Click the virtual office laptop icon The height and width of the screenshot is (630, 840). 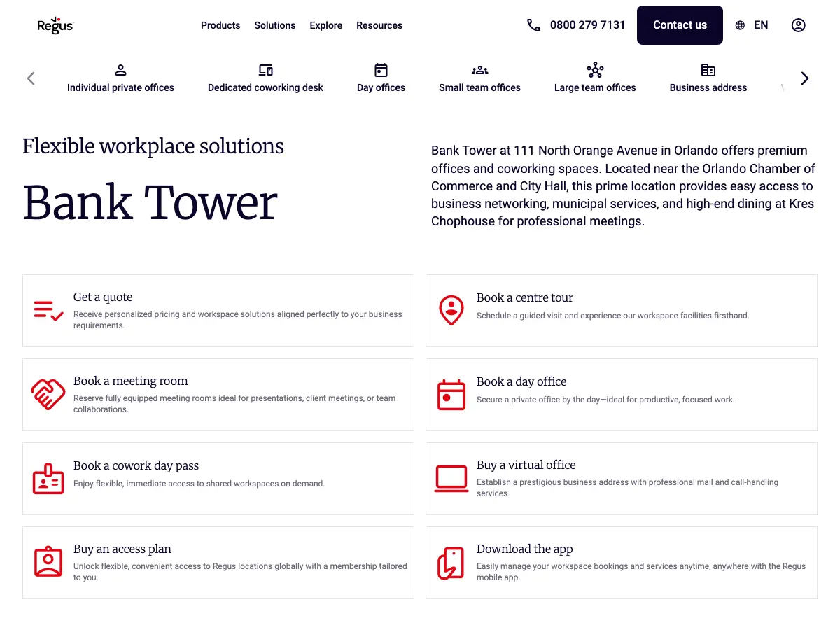(451, 479)
